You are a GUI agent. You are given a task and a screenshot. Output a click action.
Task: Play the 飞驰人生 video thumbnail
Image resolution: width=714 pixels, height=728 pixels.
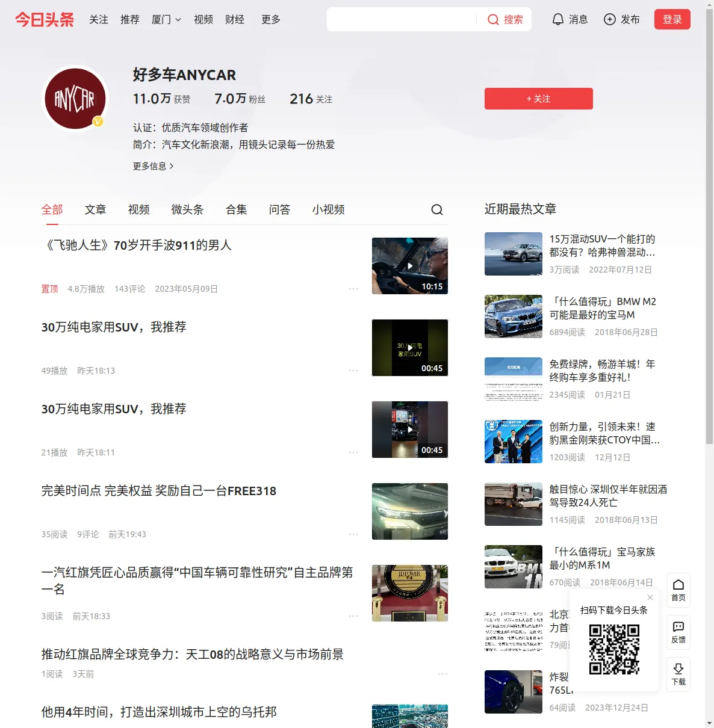tap(410, 266)
